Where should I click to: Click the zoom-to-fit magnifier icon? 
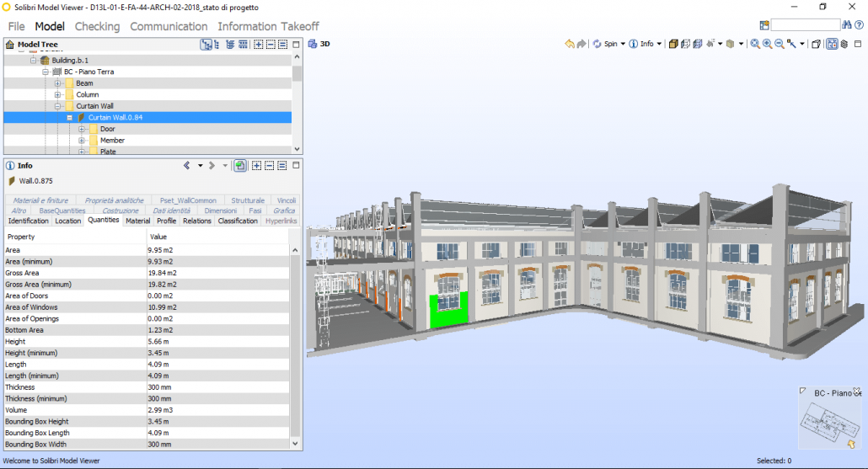pos(755,44)
